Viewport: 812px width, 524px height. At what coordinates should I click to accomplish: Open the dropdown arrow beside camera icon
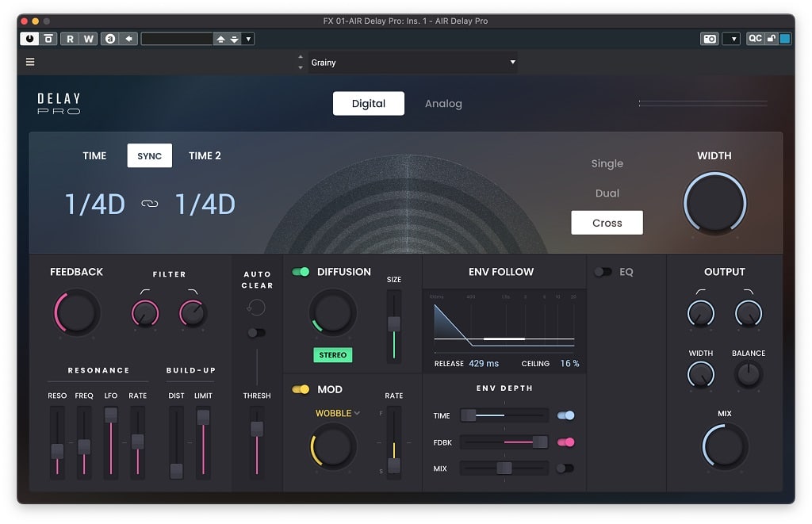coord(732,39)
